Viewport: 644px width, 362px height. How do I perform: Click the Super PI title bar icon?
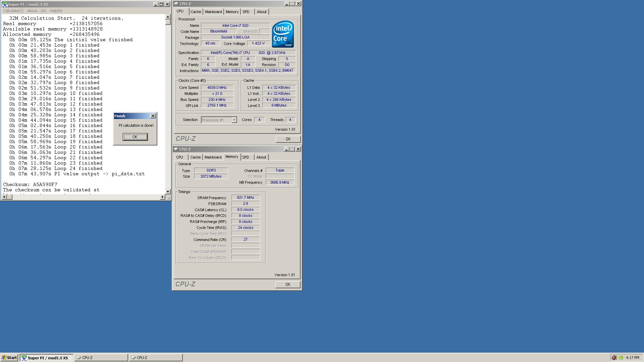(5, 4)
